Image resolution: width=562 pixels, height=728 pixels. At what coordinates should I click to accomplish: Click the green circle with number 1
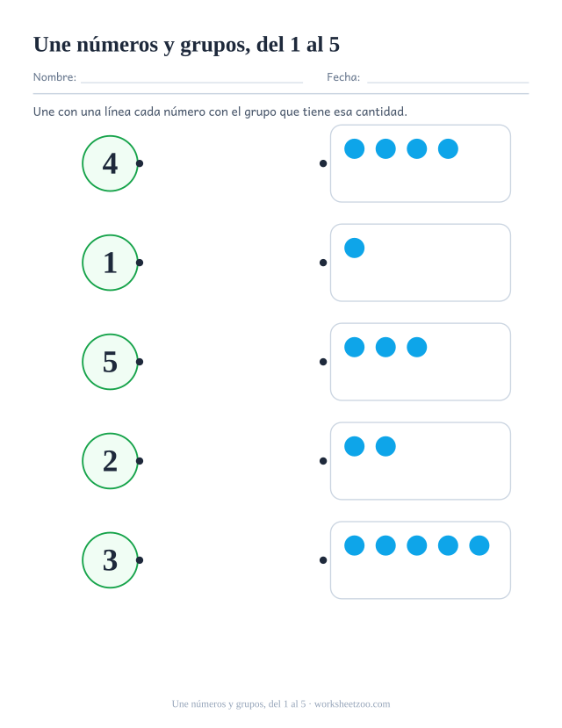(x=110, y=263)
